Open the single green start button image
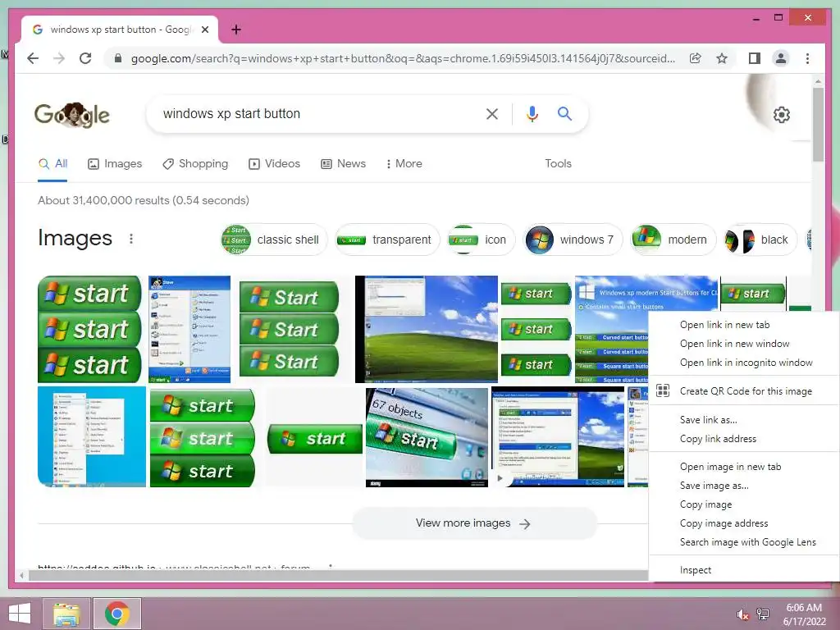840x630 pixels. click(314, 439)
